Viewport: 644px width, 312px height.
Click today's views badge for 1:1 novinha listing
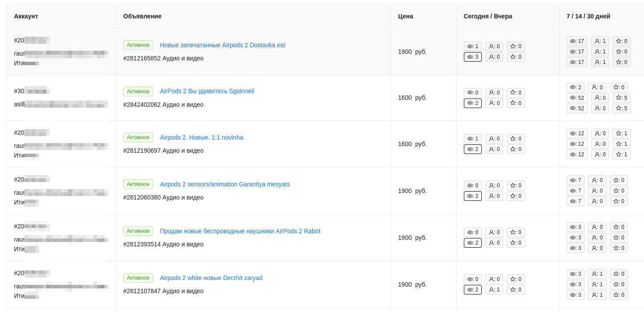tap(473, 139)
